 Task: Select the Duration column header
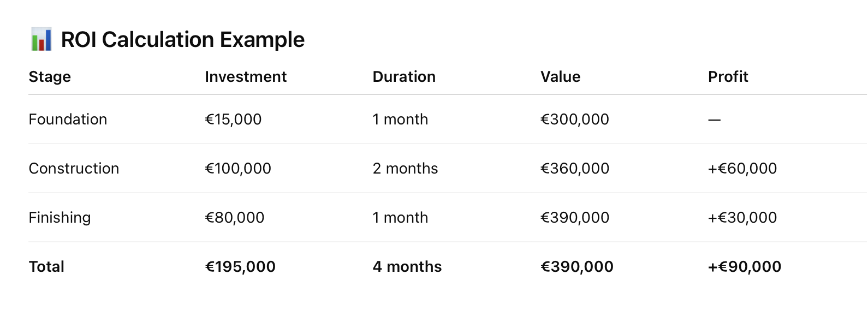click(x=404, y=77)
